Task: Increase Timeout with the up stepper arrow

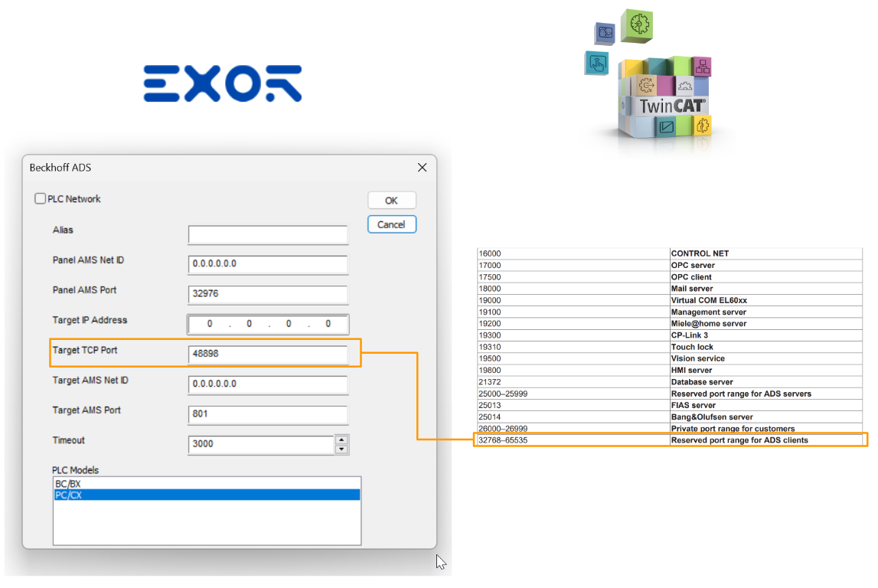Action: coord(341,439)
